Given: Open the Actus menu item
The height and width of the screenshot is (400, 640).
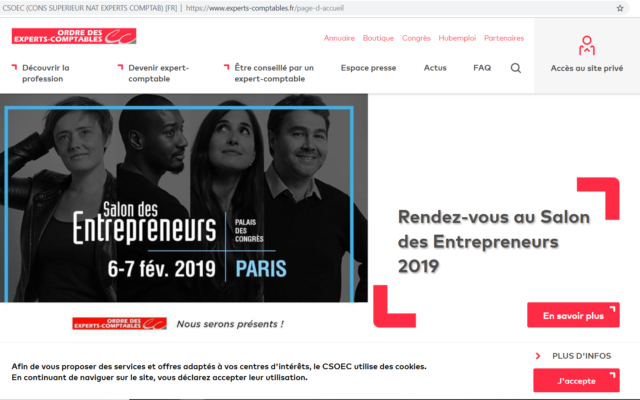Looking at the screenshot, I should click(435, 68).
